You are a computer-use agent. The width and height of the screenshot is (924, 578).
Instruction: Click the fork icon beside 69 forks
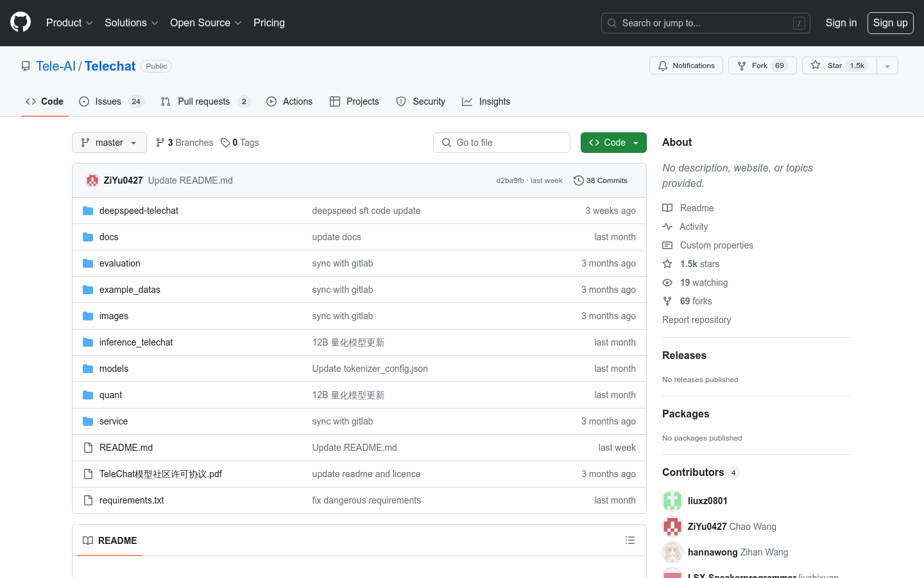pyautogui.click(x=667, y=301)
